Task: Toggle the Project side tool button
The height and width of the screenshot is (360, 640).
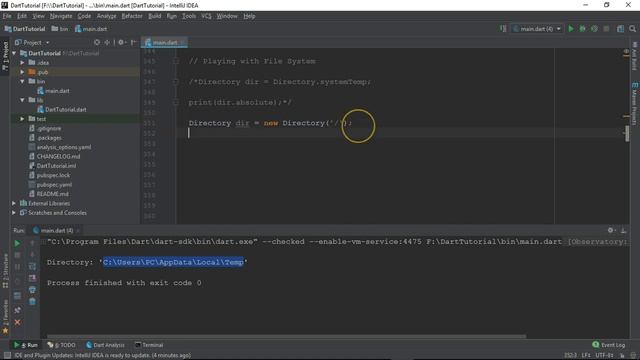Action: 5,56
